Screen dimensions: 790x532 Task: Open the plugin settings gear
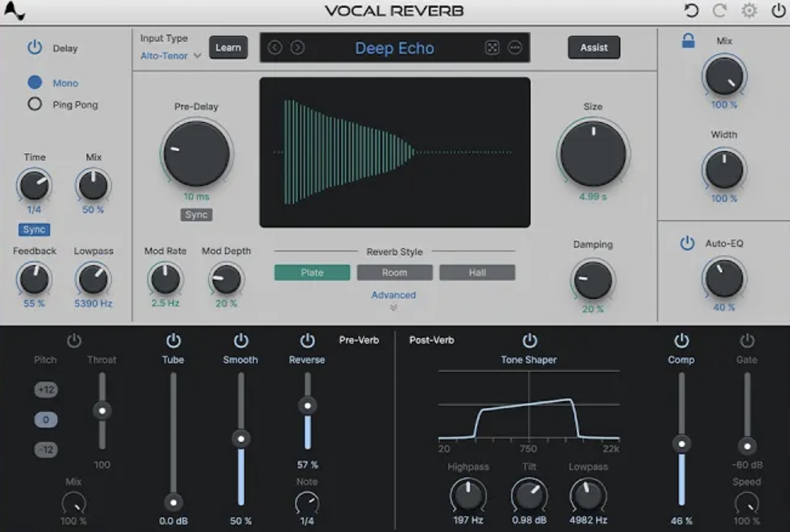point(749,11)
